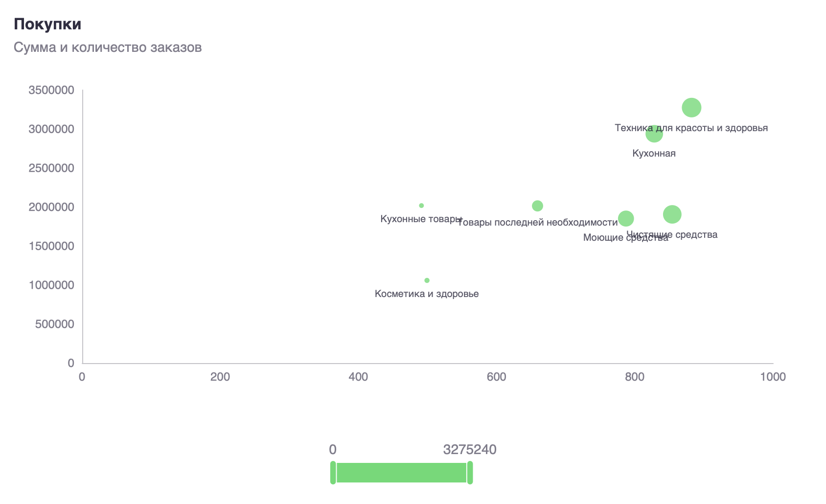Click the Чистящие средства bubble
Image resolution: width=826 pixels, height=504 pixels.
click(672, 214)
